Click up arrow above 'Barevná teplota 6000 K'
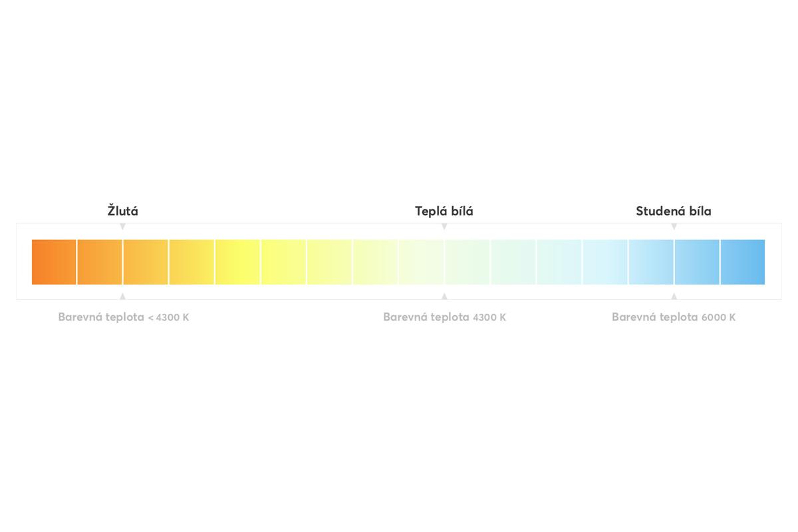Image resolution: width=798 pixels, height=532 pixels. 674,296
